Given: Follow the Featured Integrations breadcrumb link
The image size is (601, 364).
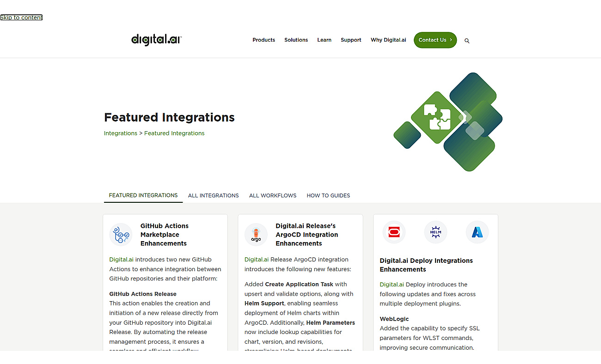Looking at the screenshot, I should pyautogui.click(x=174, y=133).
